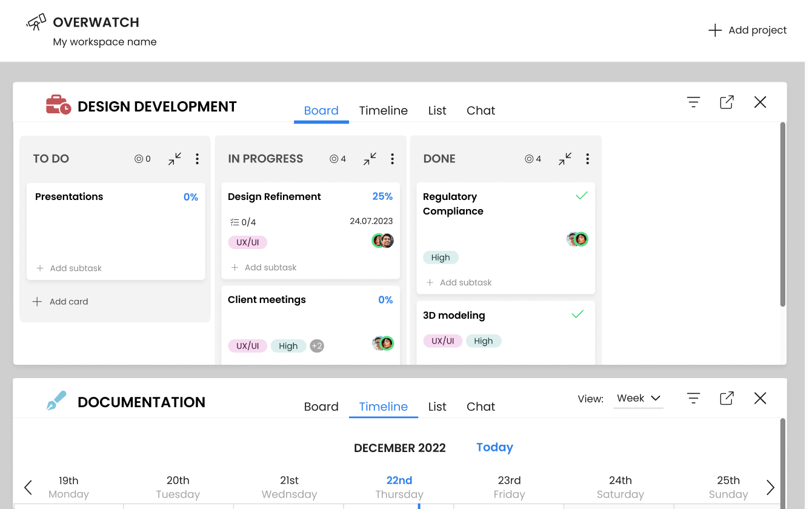Collapse the TO DO column using arrows icon
This screenshot has height=509, width=812.
click(x=175, y=159)
